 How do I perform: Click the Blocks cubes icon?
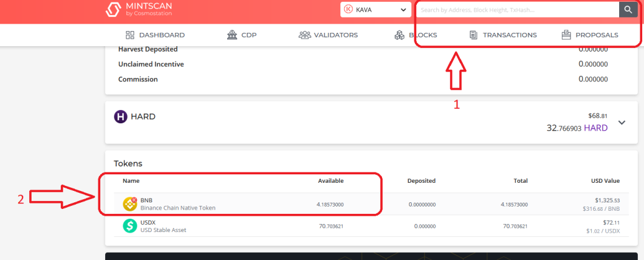coord(399,35)
